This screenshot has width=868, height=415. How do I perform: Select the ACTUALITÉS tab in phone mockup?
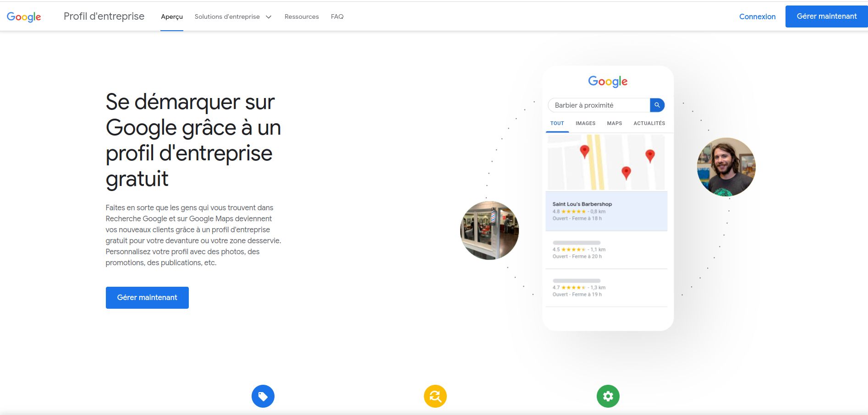[x=649, y=123]
